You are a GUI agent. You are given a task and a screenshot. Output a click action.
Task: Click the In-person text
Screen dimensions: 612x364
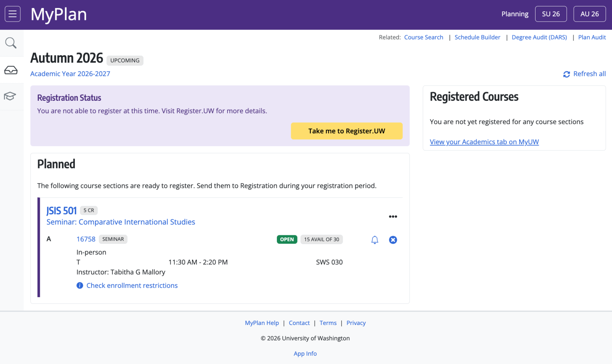91,252
